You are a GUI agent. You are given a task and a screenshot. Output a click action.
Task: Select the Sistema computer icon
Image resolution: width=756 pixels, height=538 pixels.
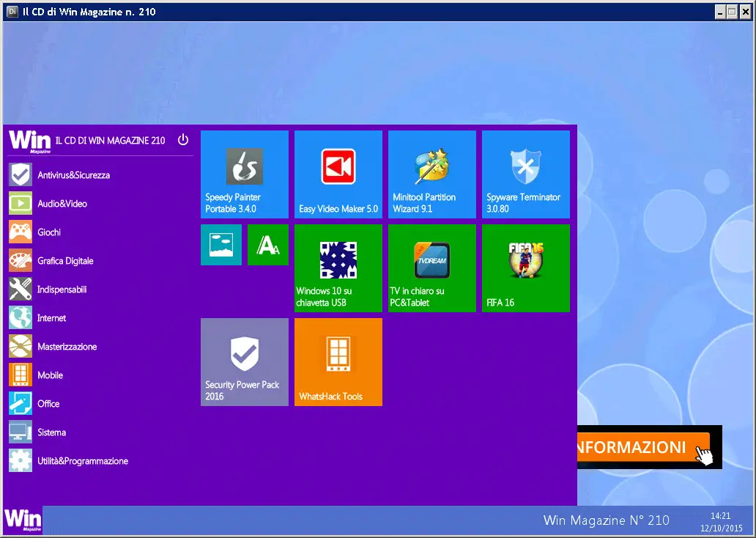coord(21,432)
